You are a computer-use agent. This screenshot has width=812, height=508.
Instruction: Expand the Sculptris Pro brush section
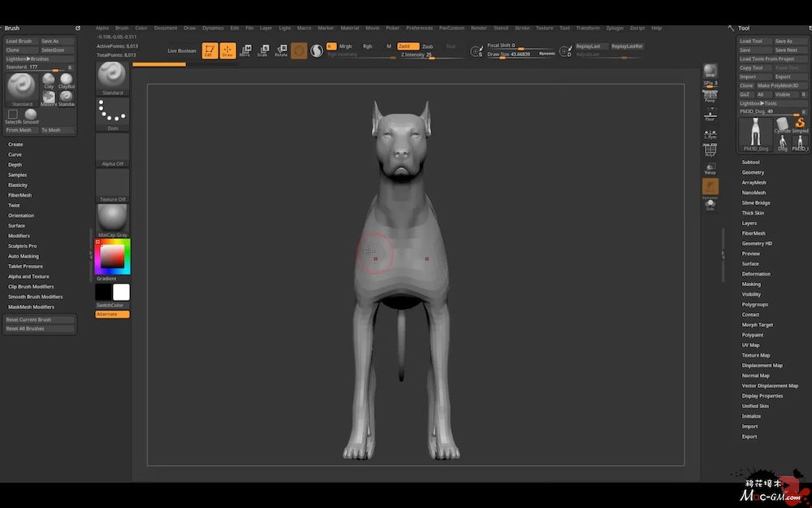click(x=22, y=246)
